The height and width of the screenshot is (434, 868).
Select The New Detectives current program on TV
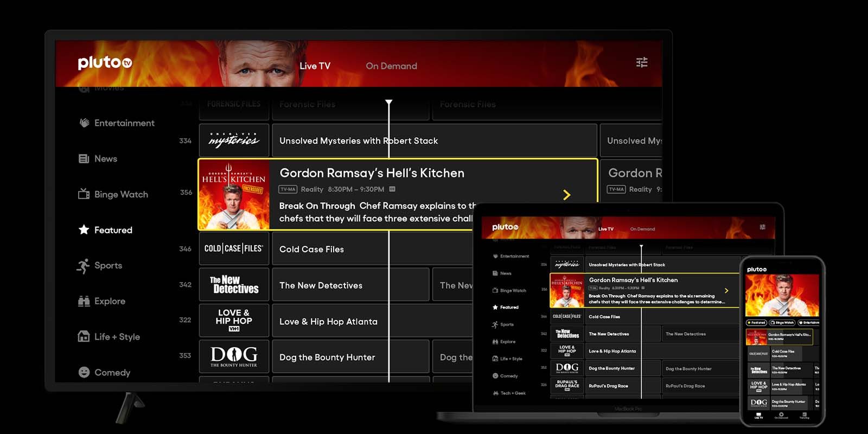pyautogui.click(x=350, y=284)
